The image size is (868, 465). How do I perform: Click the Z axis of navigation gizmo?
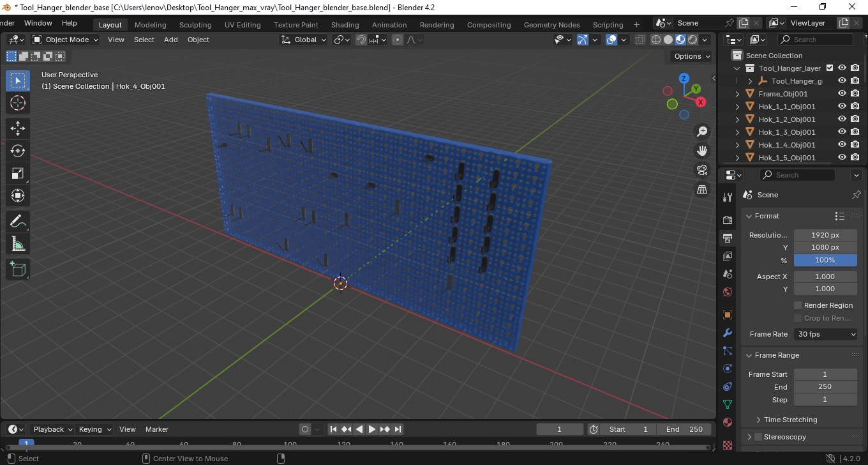(684, 79)
